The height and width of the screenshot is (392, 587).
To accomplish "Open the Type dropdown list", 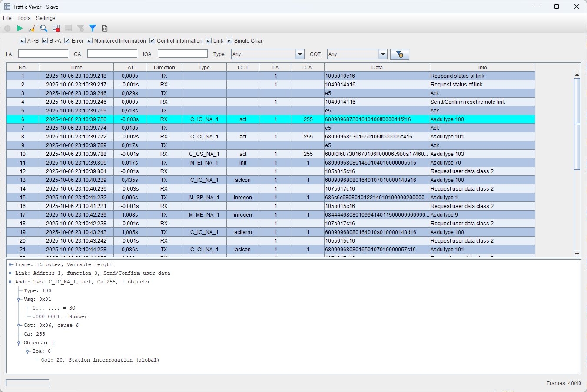I will point(300,54).
